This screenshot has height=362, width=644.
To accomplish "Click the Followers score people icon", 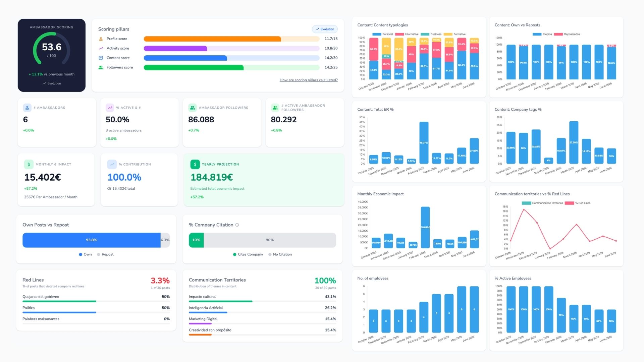I will (x=101, y=67).
